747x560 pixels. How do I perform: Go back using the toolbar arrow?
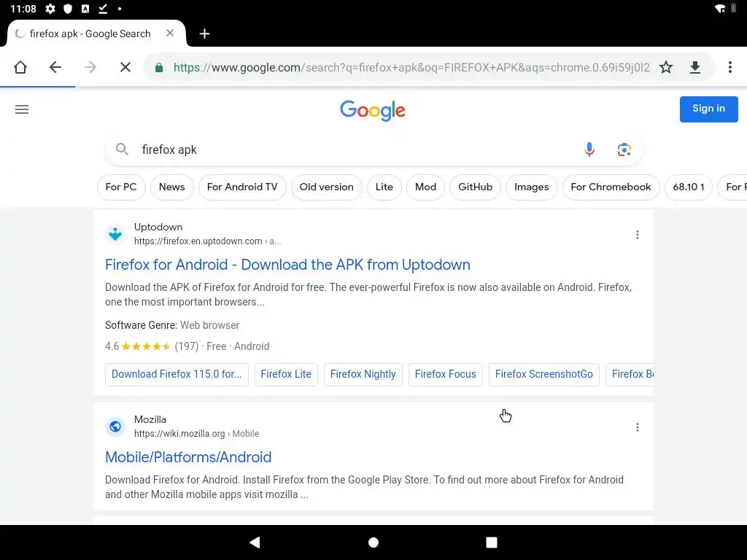(x=55, y=67)
